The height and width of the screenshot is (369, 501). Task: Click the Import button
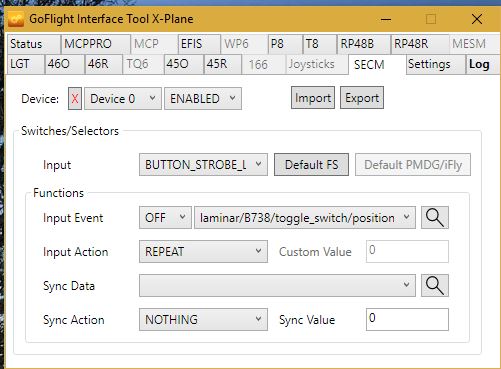(313, 98)
